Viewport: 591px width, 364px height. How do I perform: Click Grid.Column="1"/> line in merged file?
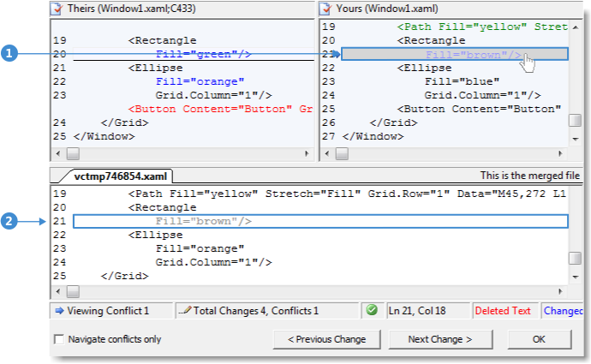(214, 262)
